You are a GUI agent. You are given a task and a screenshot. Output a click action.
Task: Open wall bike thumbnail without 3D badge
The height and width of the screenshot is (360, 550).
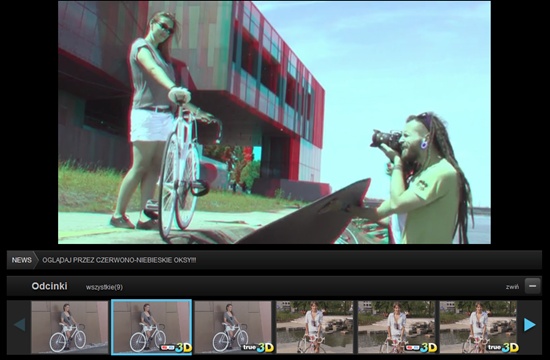coord(69,327)
